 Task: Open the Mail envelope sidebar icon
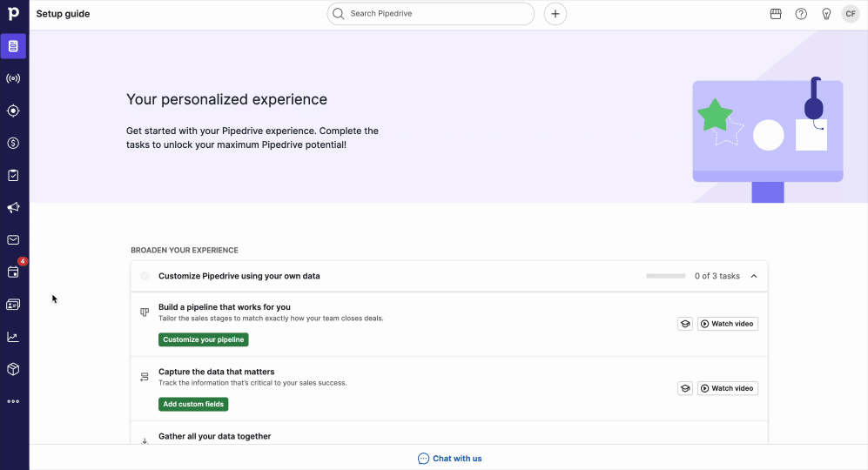(x=13, y=239)
